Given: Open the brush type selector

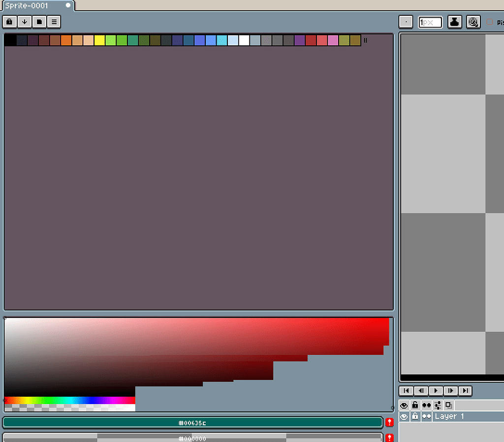Looking at the screenshot, I should (x=406, y=22).
